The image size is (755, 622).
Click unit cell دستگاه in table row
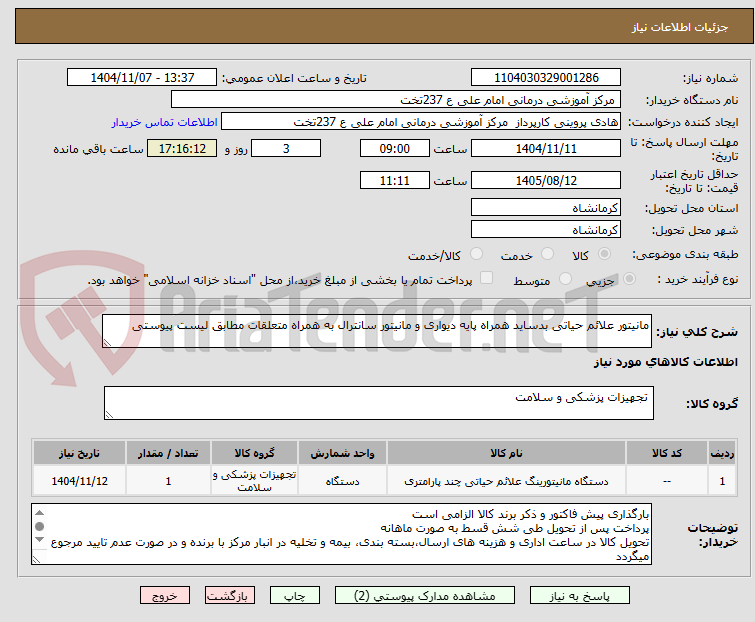click(342, 480)
